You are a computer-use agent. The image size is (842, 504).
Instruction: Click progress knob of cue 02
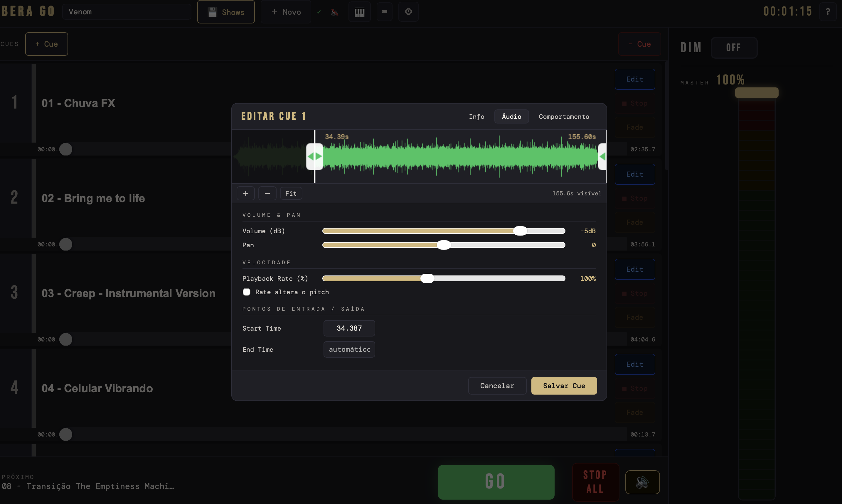coord(65,244)
